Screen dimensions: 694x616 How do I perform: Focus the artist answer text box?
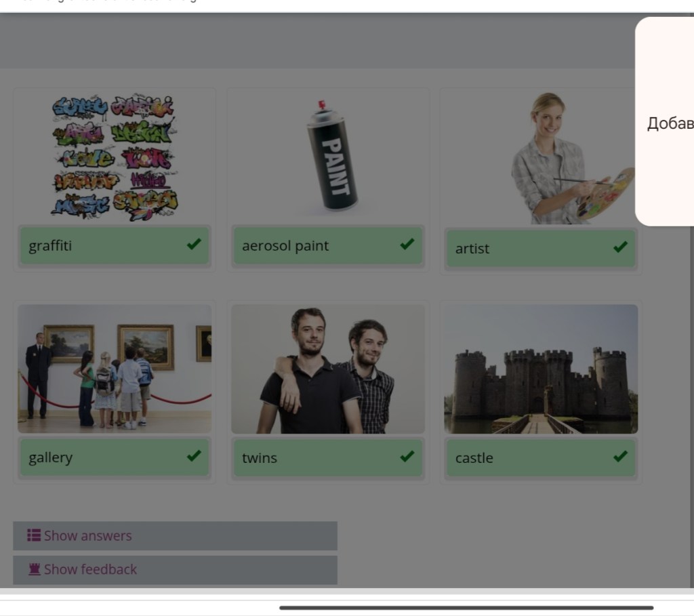(529, 249)
